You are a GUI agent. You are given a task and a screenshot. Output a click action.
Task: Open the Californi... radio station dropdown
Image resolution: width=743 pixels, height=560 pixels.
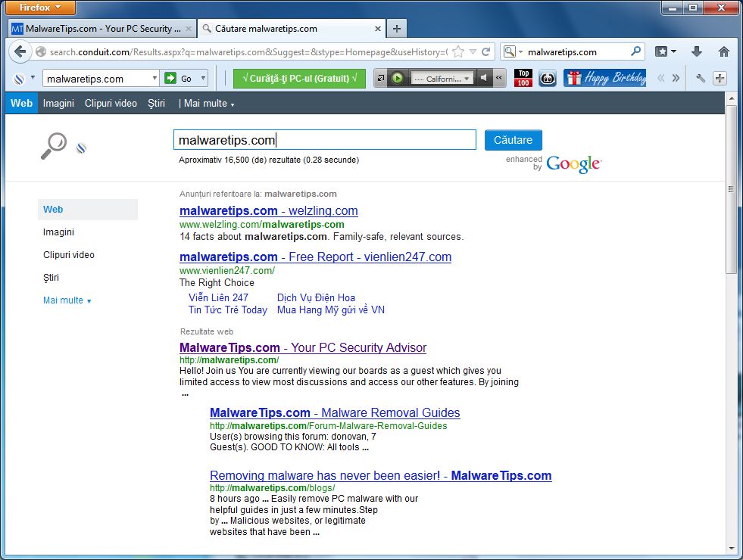(442, 79)
